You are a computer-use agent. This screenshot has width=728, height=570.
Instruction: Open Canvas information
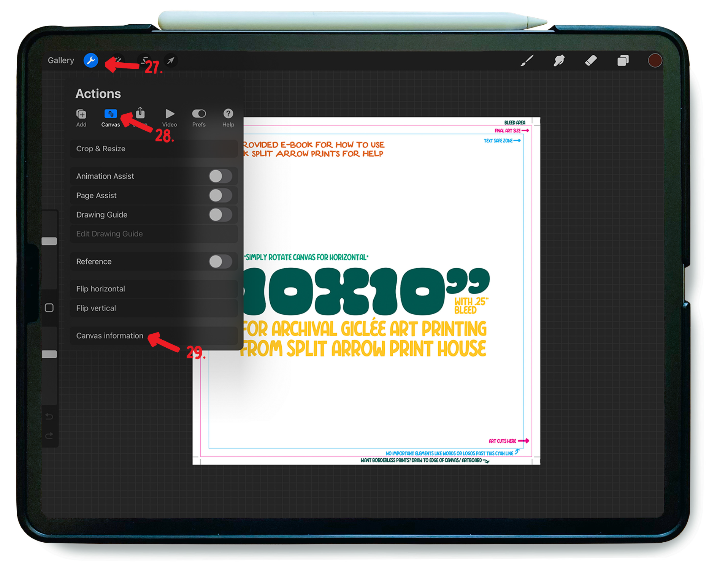pos(154,336)
